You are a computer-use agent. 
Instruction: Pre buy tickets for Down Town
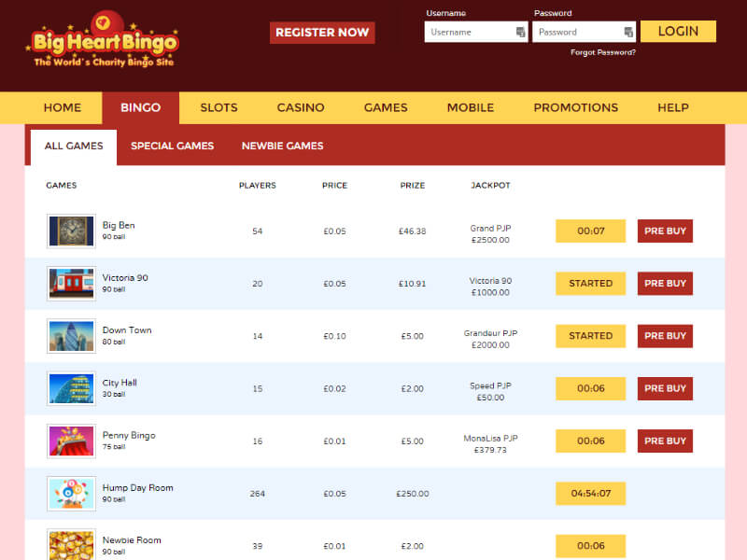click(x=665, y=336)
